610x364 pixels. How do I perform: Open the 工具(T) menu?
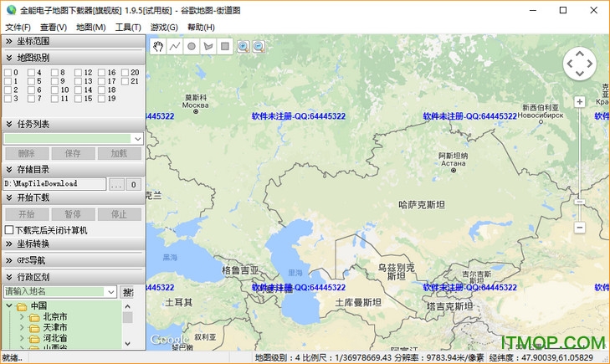click(x=128, y=28)
